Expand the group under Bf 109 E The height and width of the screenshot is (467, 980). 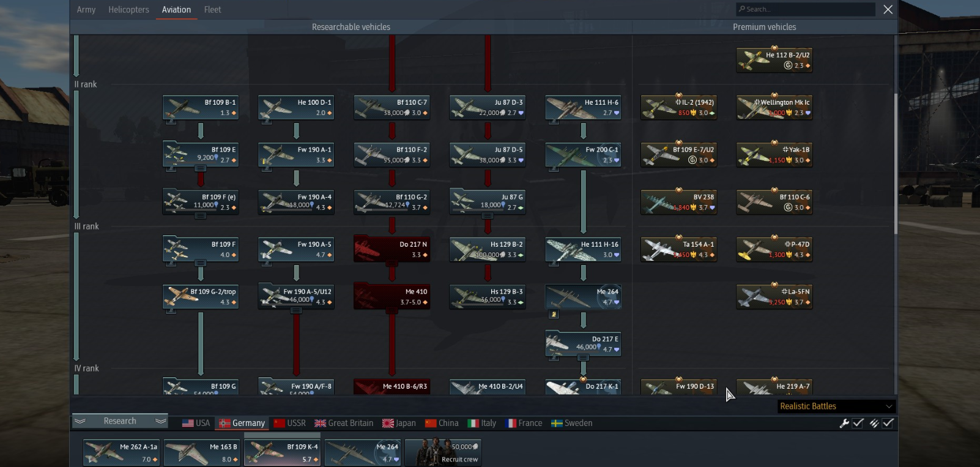[x=201, y=168]
